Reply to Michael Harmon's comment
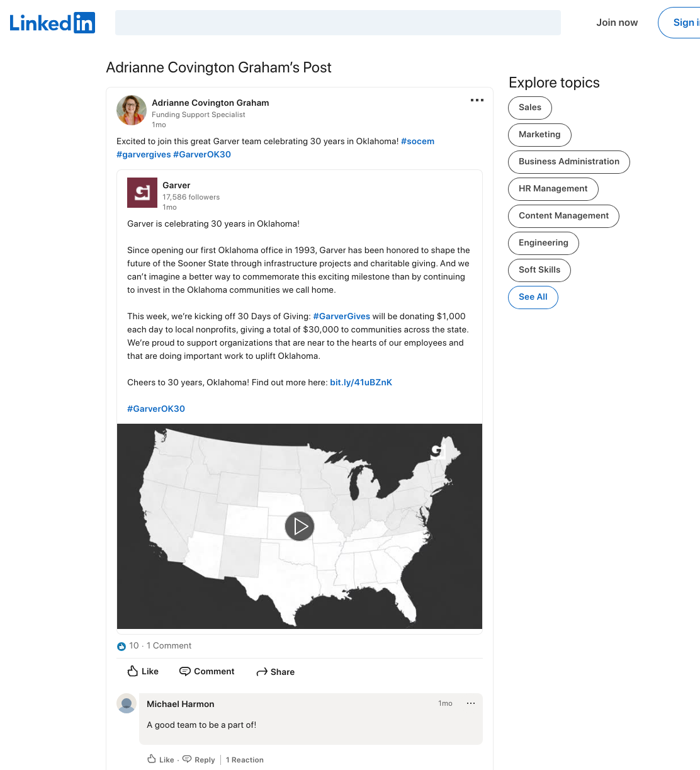Screen dimensions: 700x770 199,759
